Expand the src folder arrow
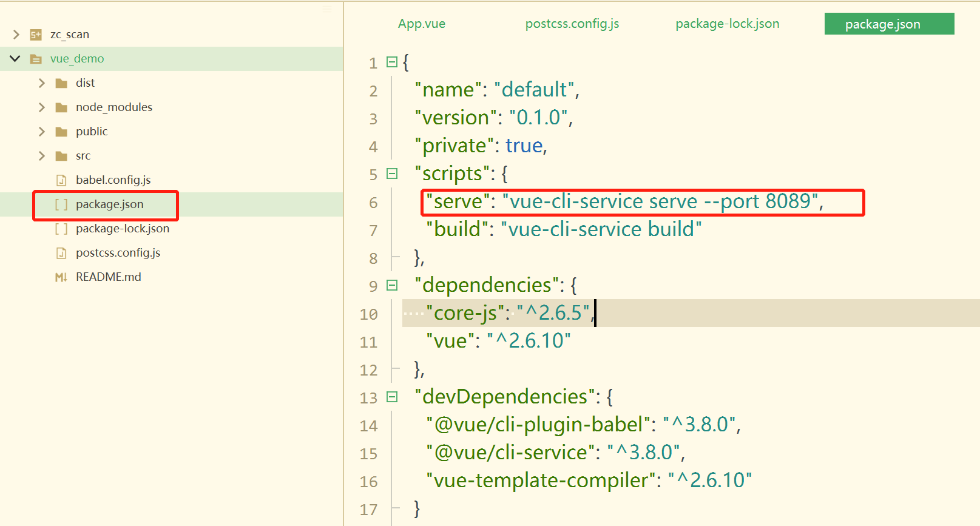 pyautogui.click(x=42, y=156)
